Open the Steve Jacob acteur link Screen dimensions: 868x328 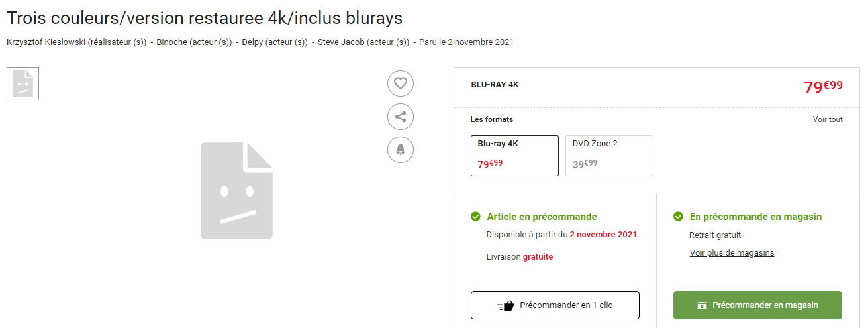363,42
